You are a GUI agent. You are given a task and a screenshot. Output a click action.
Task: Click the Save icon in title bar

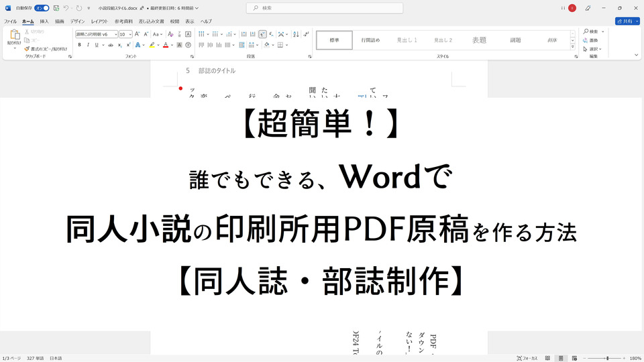56,8
